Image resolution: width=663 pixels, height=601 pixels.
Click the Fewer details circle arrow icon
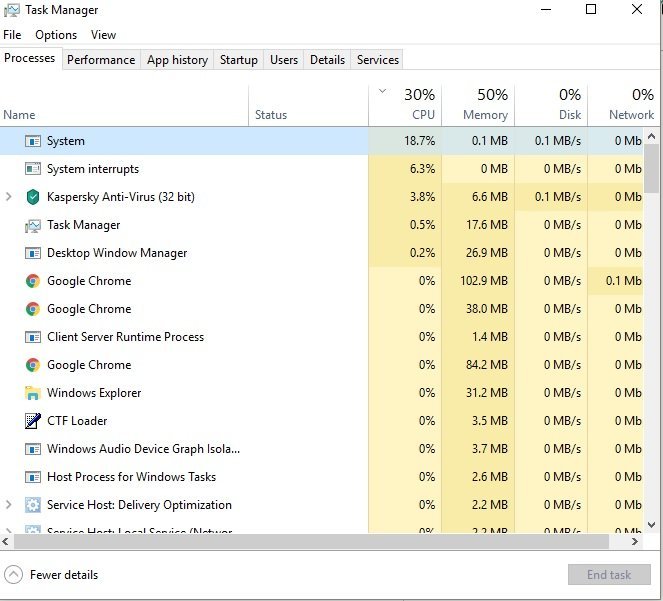pos(13,575)
